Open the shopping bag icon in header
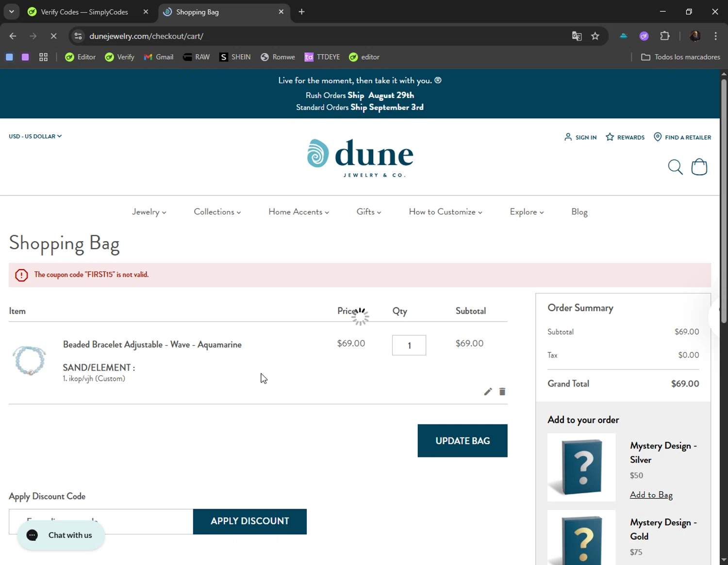728x565 pixels. (699, 167)
